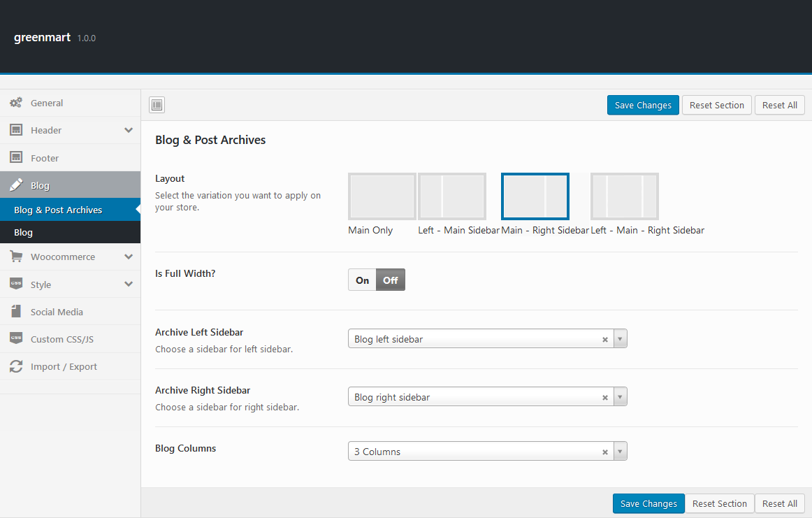The width and height of the screenshot is (812, 518).
Task: Choose Left - Main - Right Sidebar layout thumbnail
Action: pyautogui.click(x=624, y=196)
